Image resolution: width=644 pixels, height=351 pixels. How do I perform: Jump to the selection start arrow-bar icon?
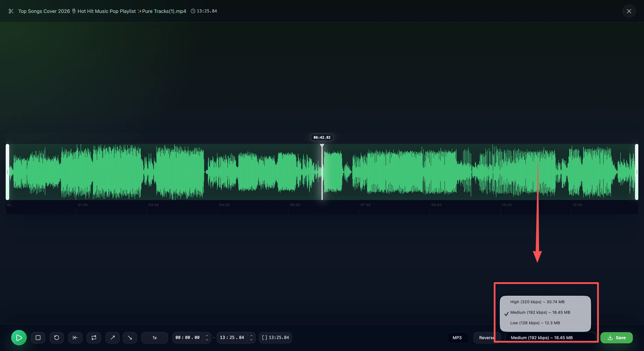[x=75, y=337]
